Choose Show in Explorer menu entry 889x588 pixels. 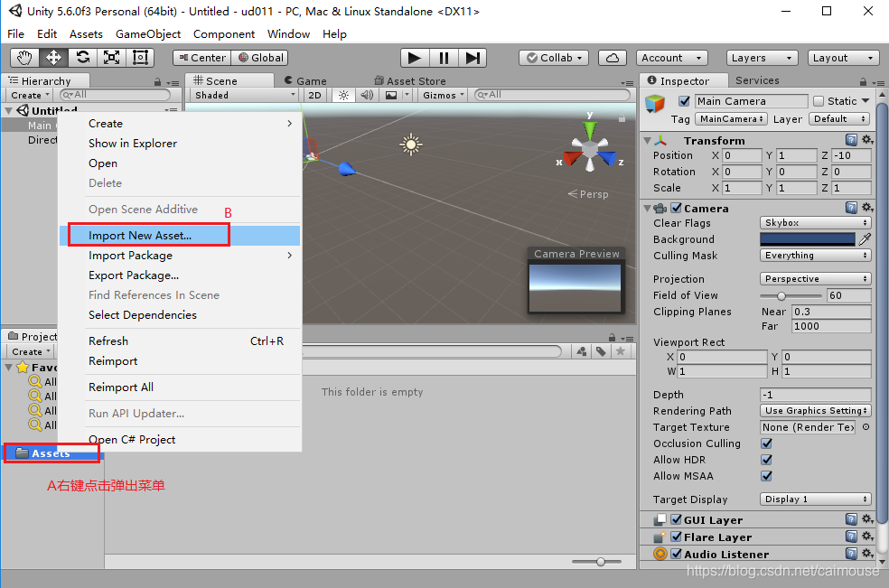coord(180,144)
